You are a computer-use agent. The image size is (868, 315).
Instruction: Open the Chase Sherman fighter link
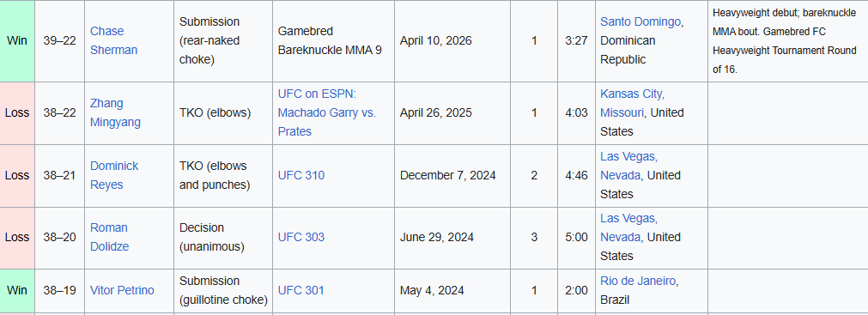pyautogui.click(x=113, y=40)
